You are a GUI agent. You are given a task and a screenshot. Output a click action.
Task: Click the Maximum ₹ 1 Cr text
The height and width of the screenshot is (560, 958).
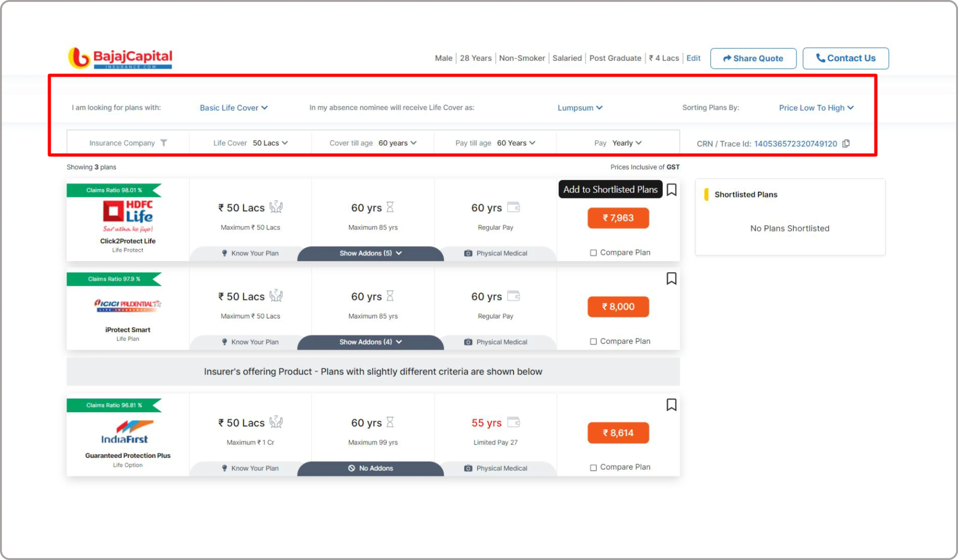pos(250,442)
